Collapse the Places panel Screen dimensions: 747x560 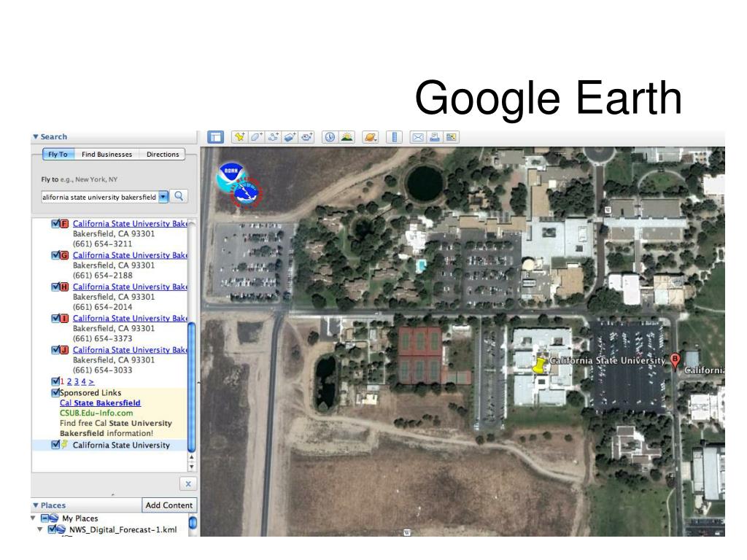tap(36, 505)
